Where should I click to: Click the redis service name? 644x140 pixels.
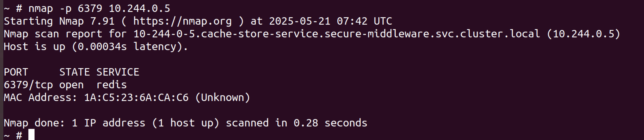coord(111,85)
